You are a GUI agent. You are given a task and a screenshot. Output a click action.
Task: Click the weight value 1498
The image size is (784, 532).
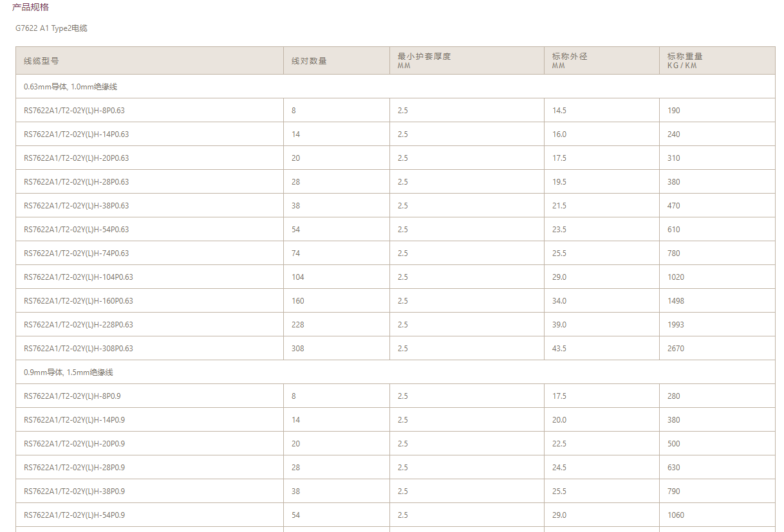point(676,301)
